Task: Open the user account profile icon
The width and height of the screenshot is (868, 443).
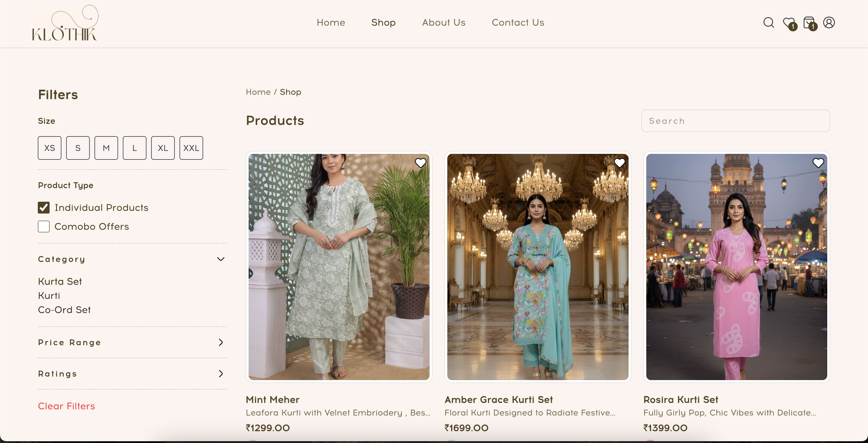Action: tap(829, 22)
